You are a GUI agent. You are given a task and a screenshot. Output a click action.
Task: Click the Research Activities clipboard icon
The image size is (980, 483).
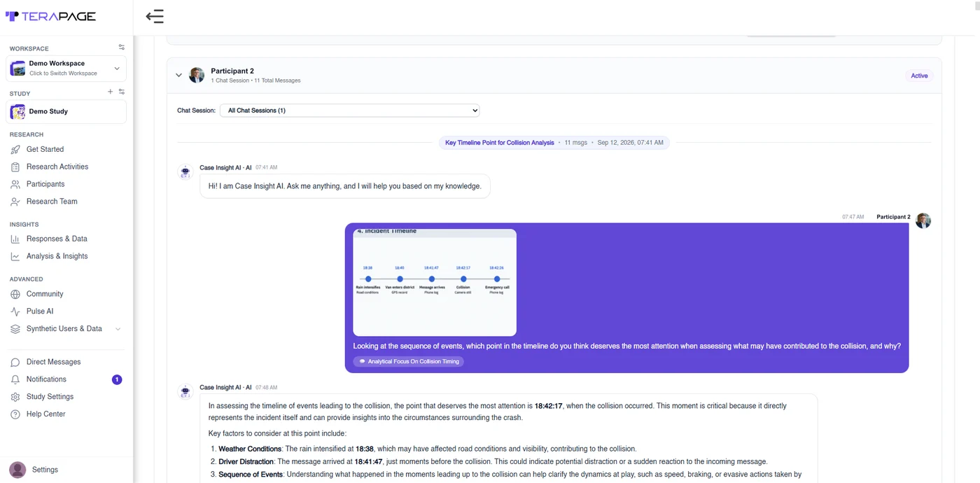click(x=15, y=167)
